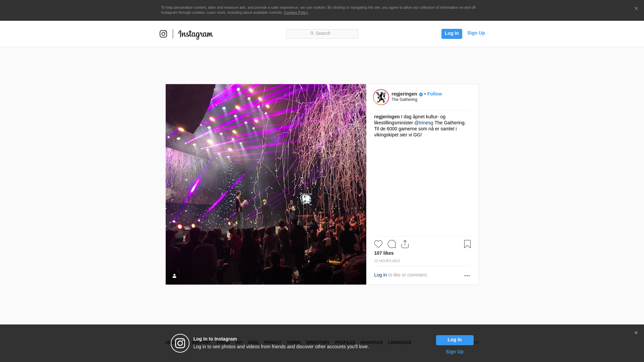The height and width of the screenshot is (362, 644).
Task: Click the comment speech bubble icon
Action: point(391,244)
